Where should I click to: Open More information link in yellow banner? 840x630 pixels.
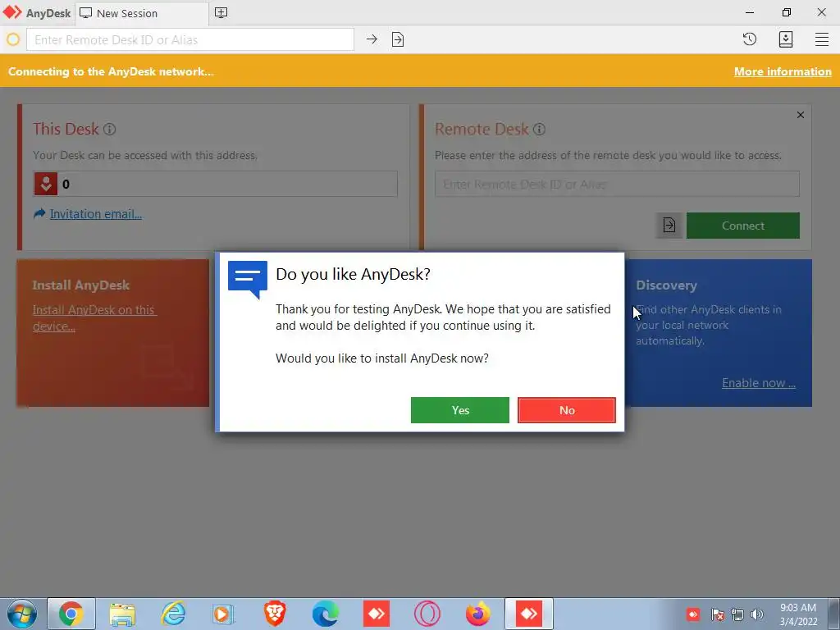783,72
